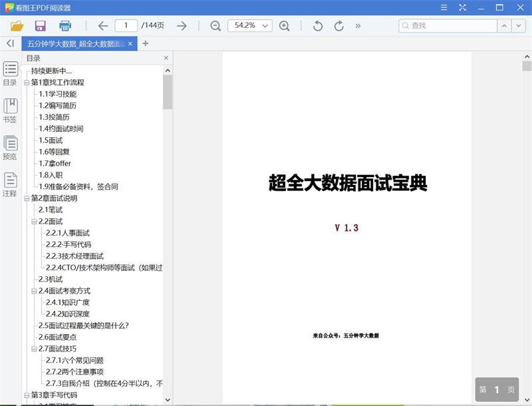Collapse the sidebar with left arrow

tap(11, 43)
